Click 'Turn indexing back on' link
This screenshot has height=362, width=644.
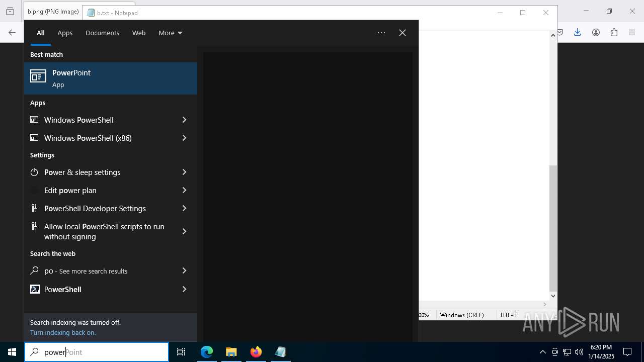pos(63,332)
